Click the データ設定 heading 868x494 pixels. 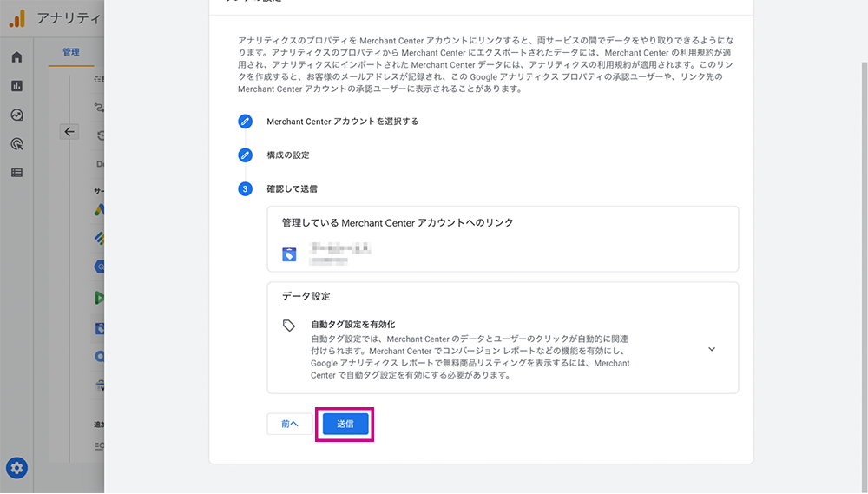tap(306, 296)
